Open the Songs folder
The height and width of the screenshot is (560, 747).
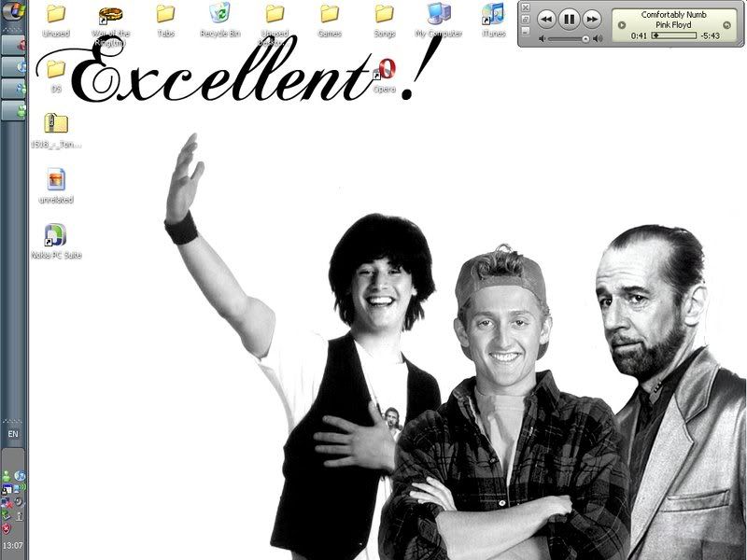click(384, 15)
